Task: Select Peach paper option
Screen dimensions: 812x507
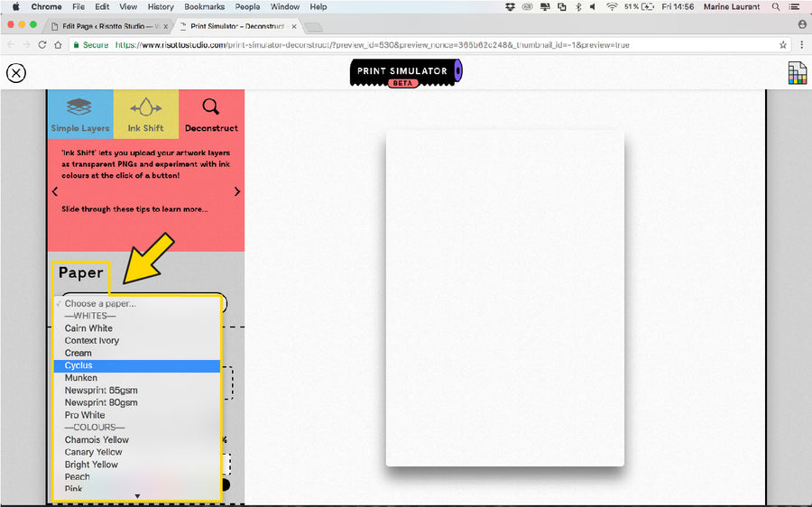Action: click(x=137, y=477)
